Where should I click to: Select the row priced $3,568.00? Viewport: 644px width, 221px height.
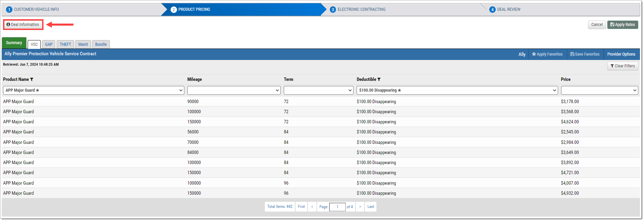321,112
